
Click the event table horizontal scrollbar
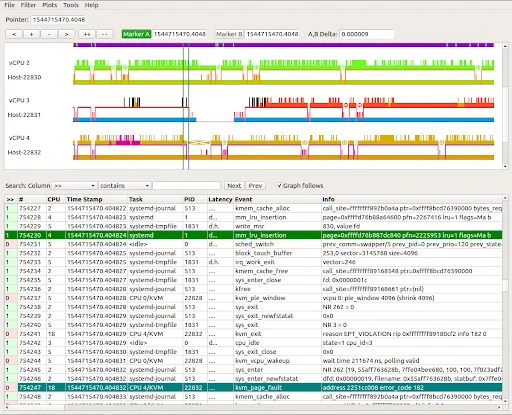[x=253, y=407]
